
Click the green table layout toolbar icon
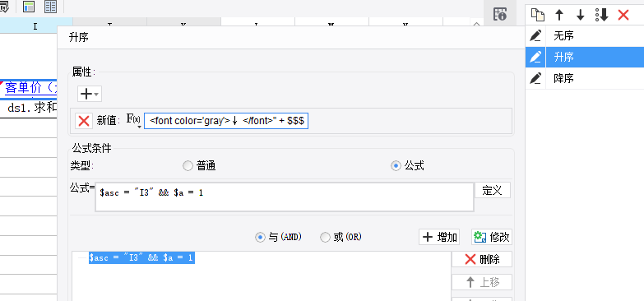point(29,7)
